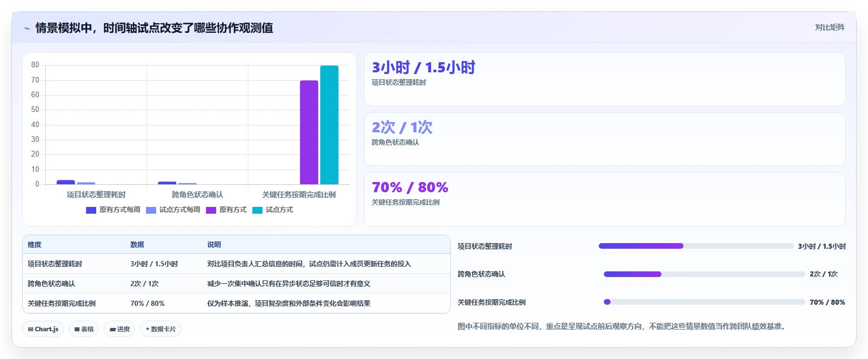Click the note starting 减少一次集中确认
The width and height of the screenshot is (868, 359).
point(289,284)
